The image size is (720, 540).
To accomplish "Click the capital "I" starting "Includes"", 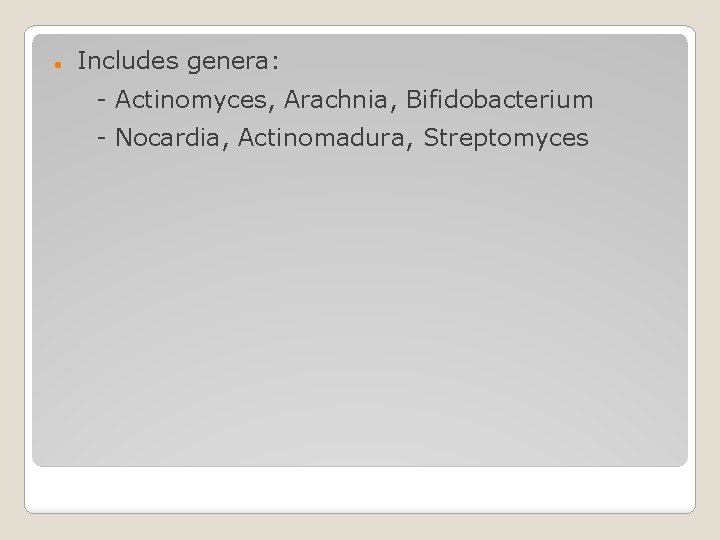I will 80,60.
